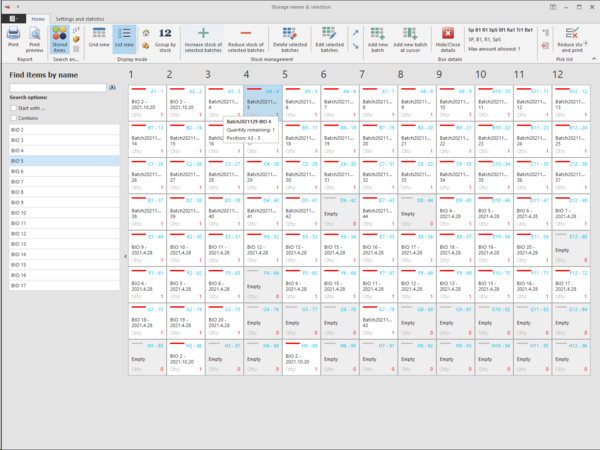Select List view display mode
The image size is (600, 450).
click(x=125, y=38)
